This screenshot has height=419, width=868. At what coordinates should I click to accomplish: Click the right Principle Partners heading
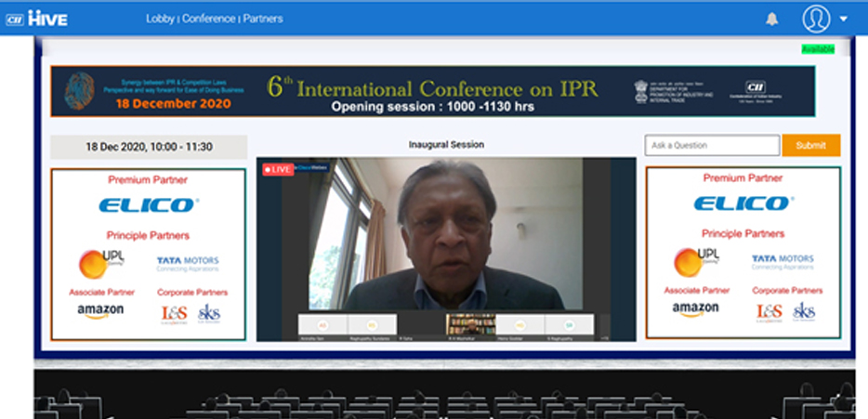[743, 233]
